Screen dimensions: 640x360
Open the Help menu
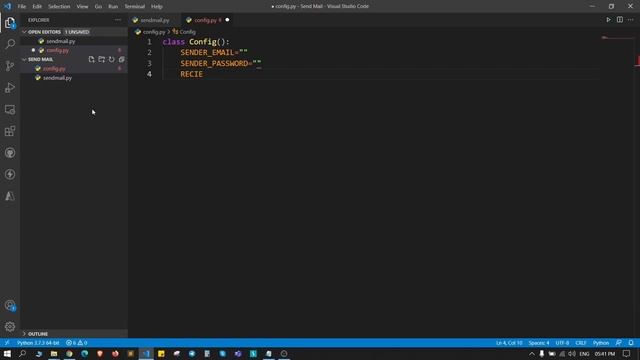[x=157, y=7]
